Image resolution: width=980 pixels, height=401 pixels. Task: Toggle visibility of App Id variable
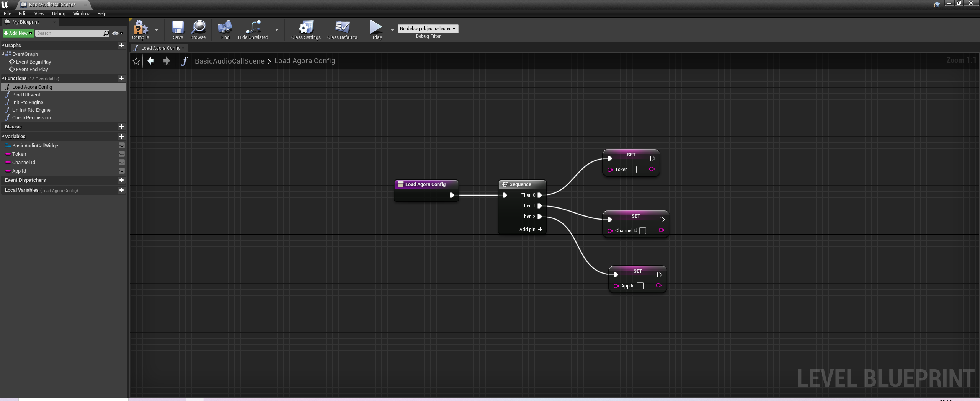coord(121,171)
